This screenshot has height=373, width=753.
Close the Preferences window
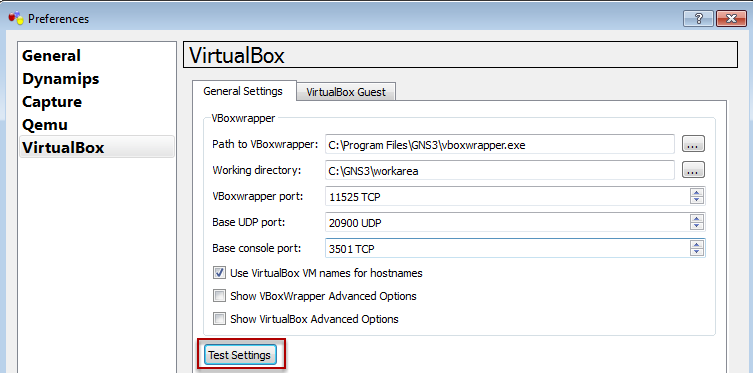(x=731, y=19)
